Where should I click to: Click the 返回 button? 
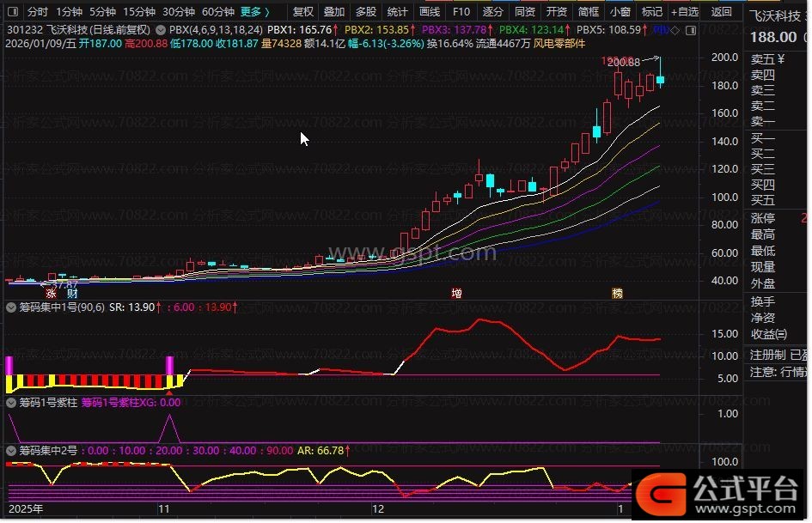coord(723,12)
